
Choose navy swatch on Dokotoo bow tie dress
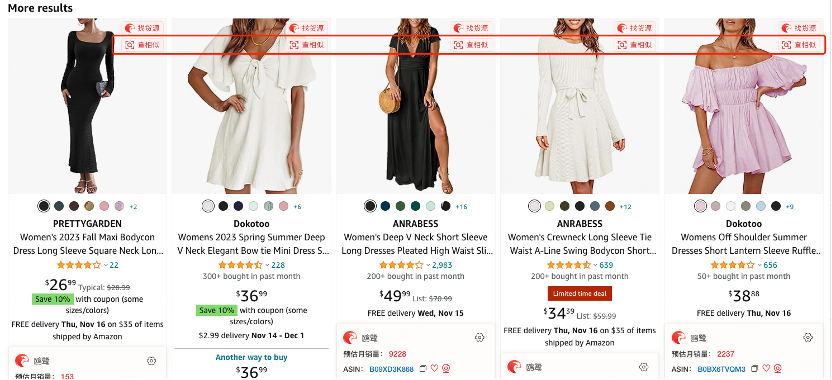(x=238, y=206)
